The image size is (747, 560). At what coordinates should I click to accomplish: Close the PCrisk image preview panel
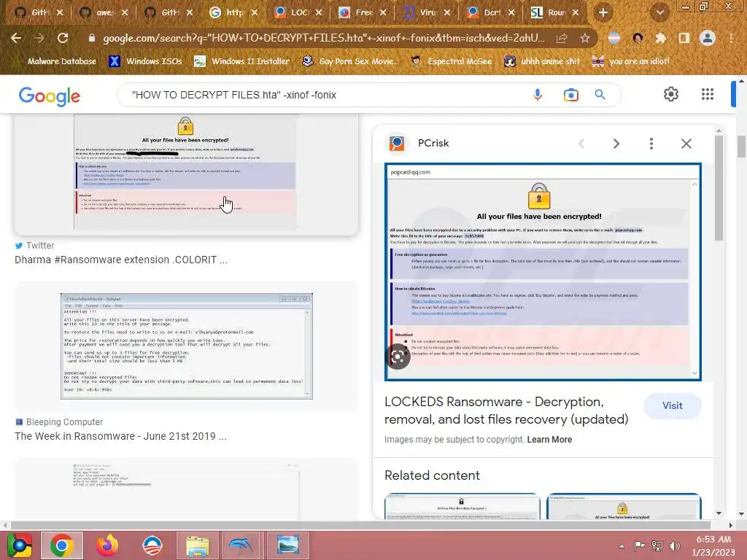point(686,144)
